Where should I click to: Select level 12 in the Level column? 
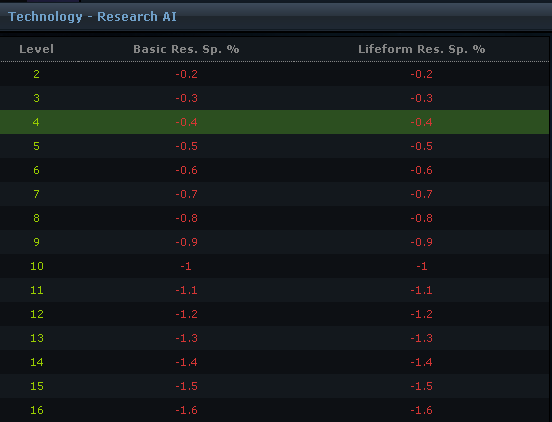pyautogui.click(x=37, y=314)
